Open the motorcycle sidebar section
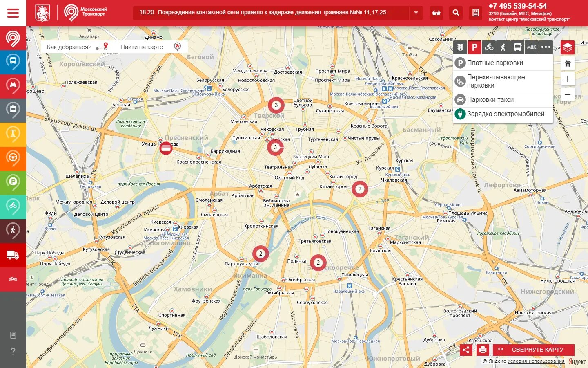The height and width of the screenshot is (368, 588). pos(13,279)
